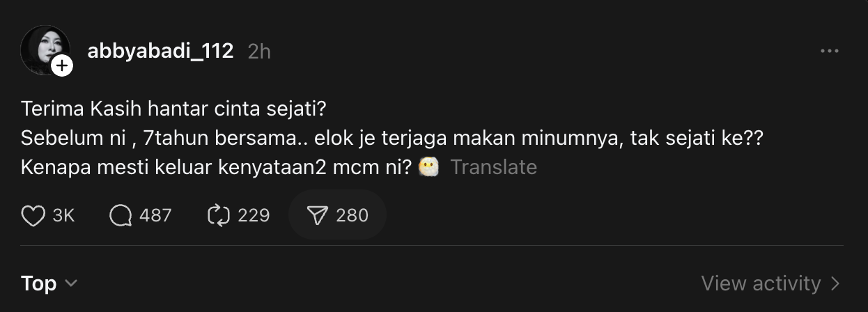Image resolution: width=868 pixels, height=312 pixels.
Task: Open the abbyabadi_112 username link
Action: 160,51
